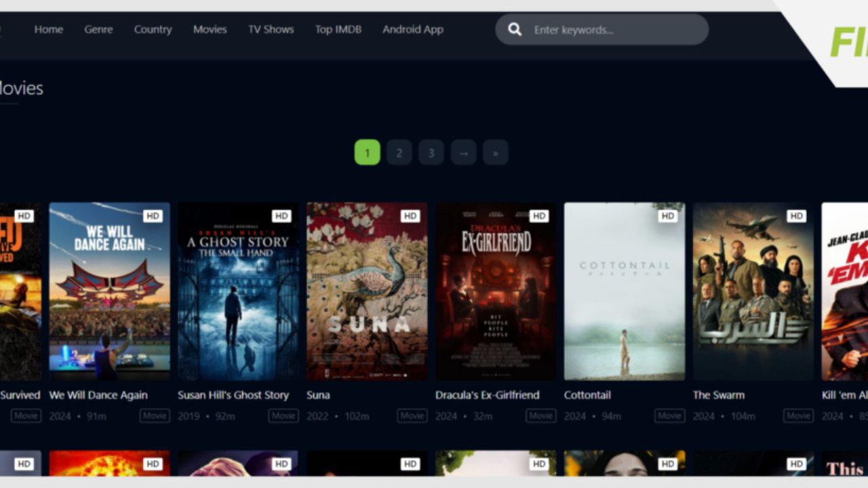Open the Movies section
Viewport: 868px width, 488px height.
[x=210, y=30]
